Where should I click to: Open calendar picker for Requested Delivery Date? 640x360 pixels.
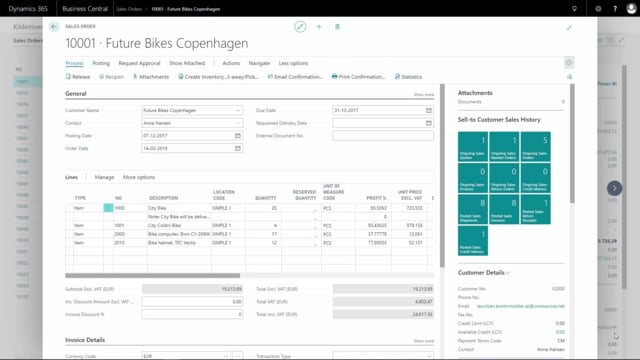(x=429, y=123)
